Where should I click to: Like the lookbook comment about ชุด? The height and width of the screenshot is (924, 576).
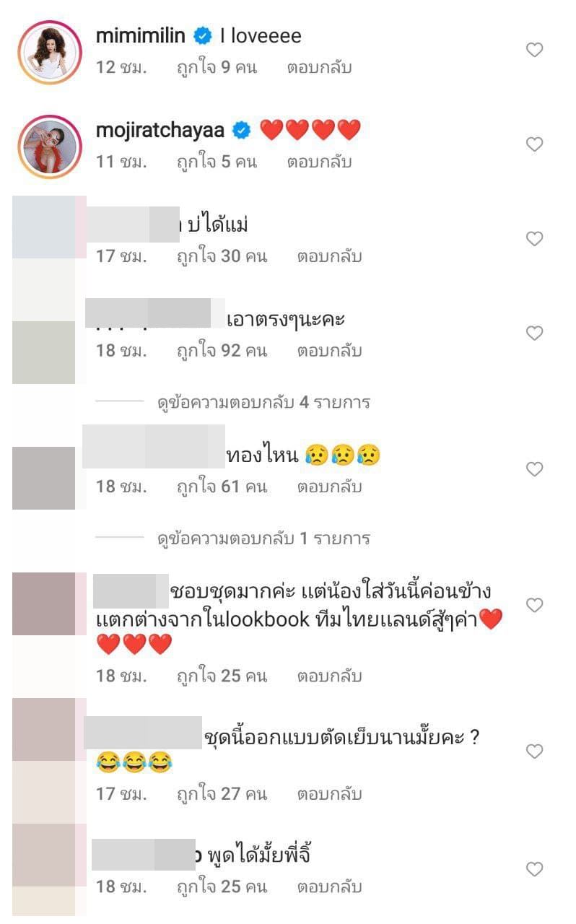click(x=534, y=605)
